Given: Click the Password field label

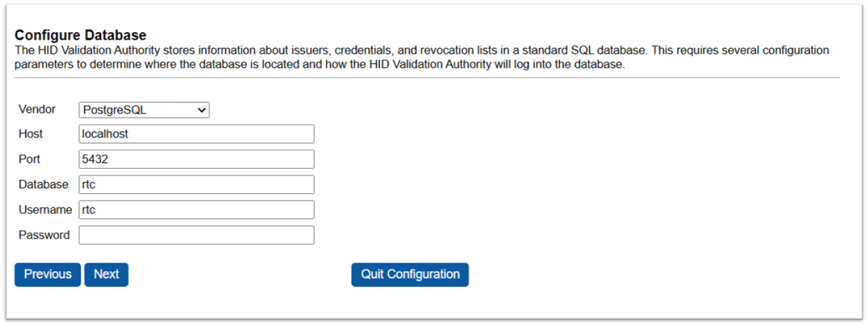Looking at the screenshot, I should pyautogui.click(x=44, y=235).
